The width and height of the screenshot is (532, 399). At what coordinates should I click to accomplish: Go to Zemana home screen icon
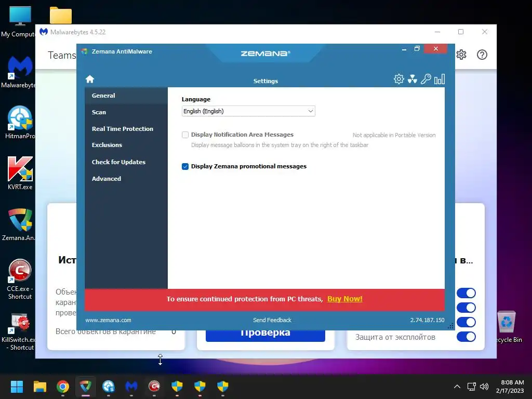pyautogui.click(x=90, y=79)
